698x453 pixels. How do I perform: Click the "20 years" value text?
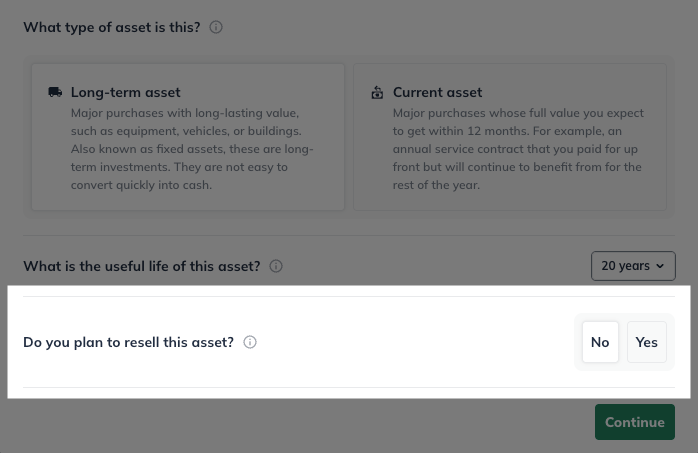click(625, 266)
